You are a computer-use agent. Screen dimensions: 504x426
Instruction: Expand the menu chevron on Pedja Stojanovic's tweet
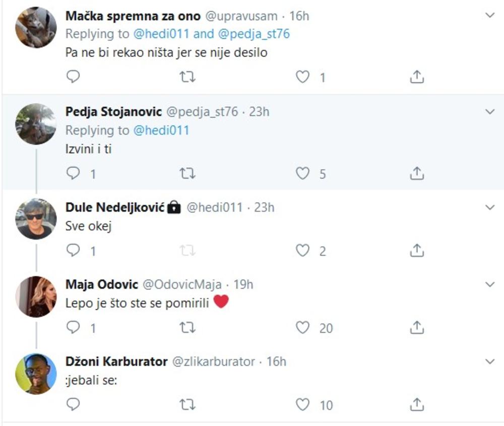click(x=490, y=111)
